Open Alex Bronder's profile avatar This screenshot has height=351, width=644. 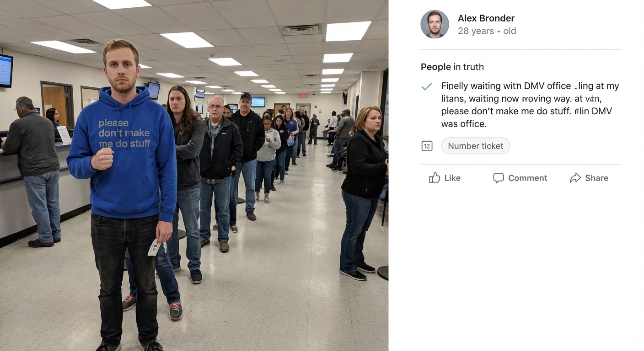coord(435,24)
